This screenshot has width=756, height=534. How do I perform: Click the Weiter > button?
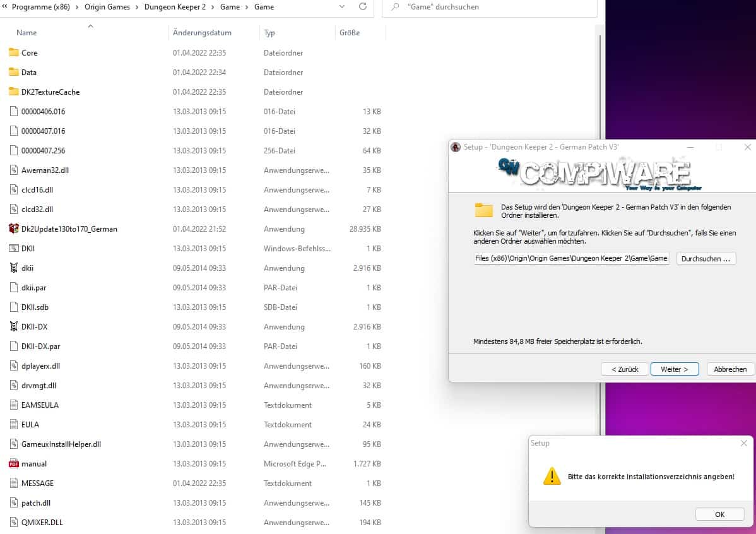(x=675, y=369)
